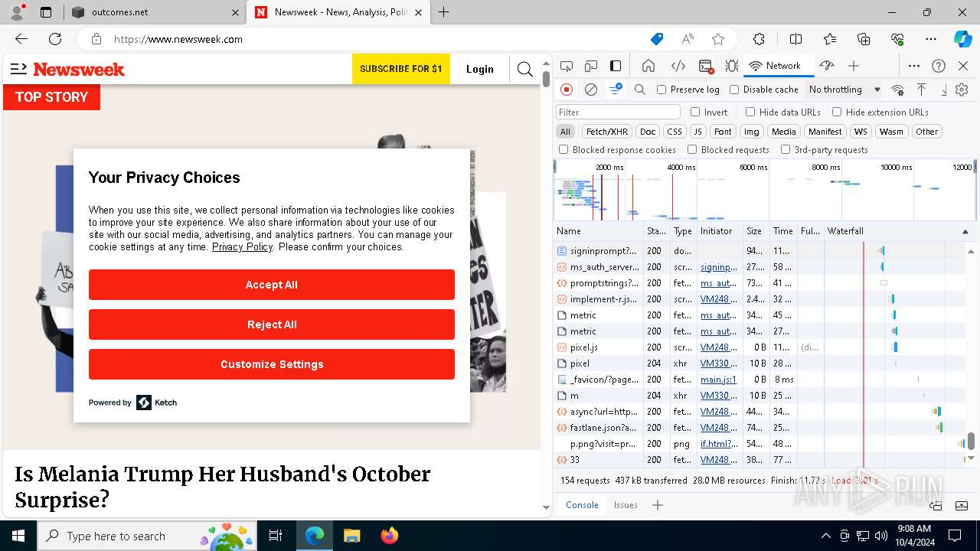
Task: Open network search magnifier
Action: point(640,90)
